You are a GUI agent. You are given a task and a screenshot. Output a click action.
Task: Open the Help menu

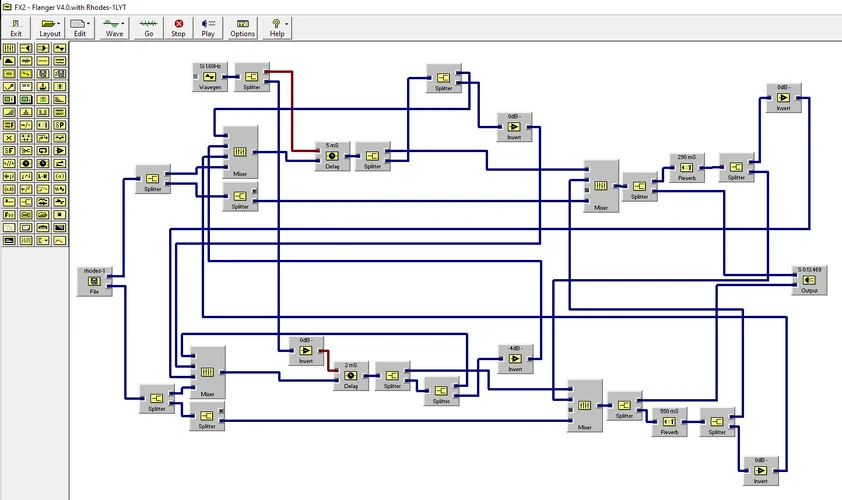tap(277, 27)
